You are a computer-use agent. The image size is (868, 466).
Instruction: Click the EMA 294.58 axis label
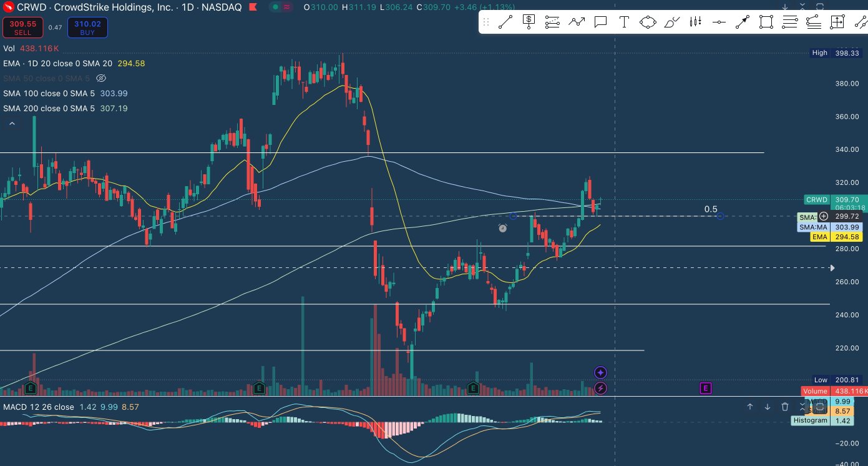[x=836, y=237]
